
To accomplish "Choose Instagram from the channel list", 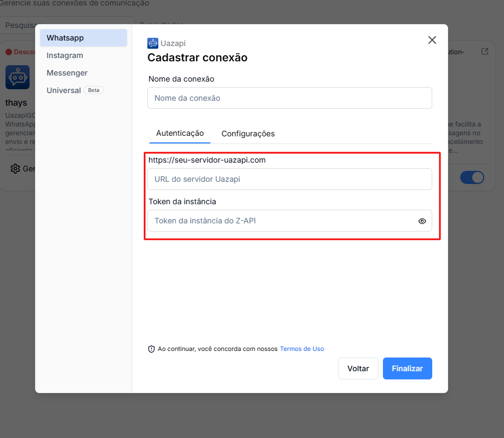I will [x=65, y=55].
